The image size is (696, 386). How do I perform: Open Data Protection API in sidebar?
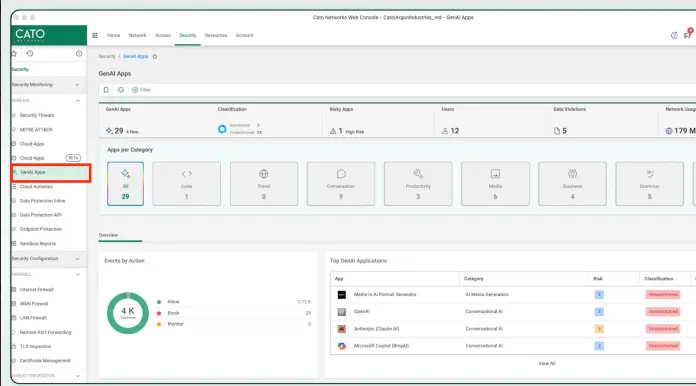point(40,215)
